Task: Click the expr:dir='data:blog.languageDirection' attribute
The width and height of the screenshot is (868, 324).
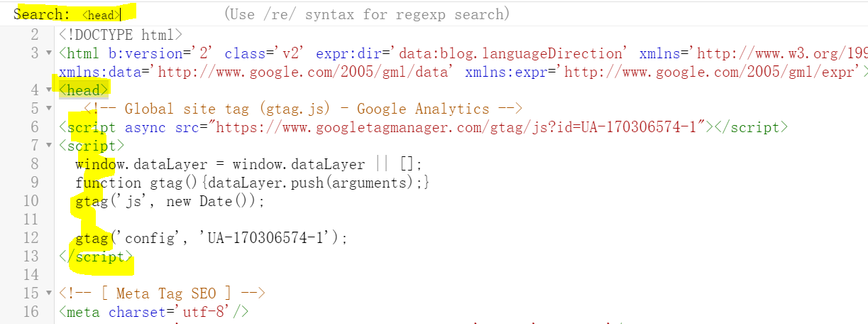Action: pos(471,53)
